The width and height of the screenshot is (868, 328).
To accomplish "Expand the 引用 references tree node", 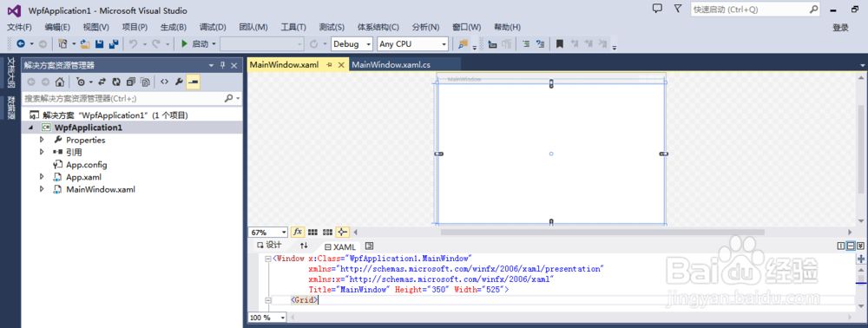I will point(42,152).
